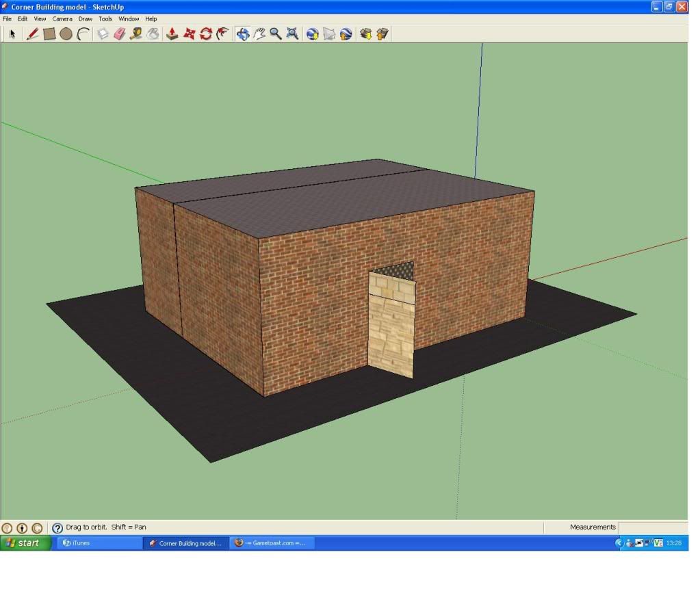This screenshot has height=615, width=700.
Task: Click the taskbar clock showing 13:28
Action: pyautogui.click(x=674, y=542)
